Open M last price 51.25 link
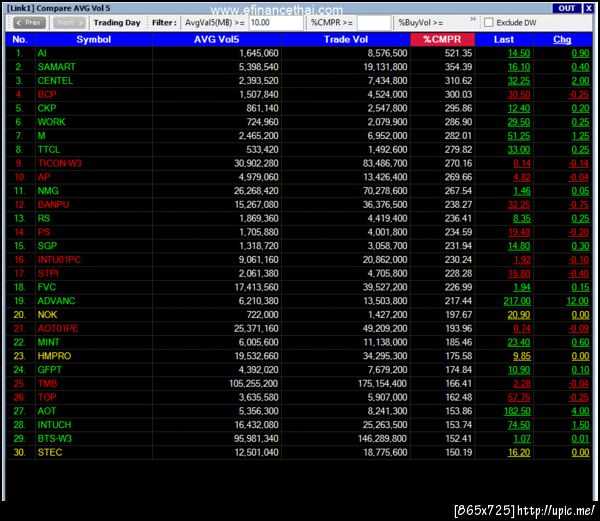 [519, 136]
